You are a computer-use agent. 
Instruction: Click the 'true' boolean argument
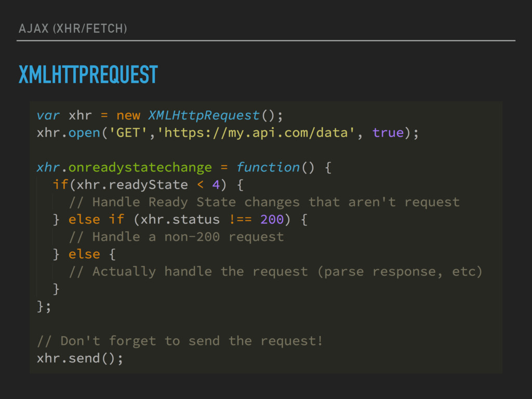click(388, 132)
